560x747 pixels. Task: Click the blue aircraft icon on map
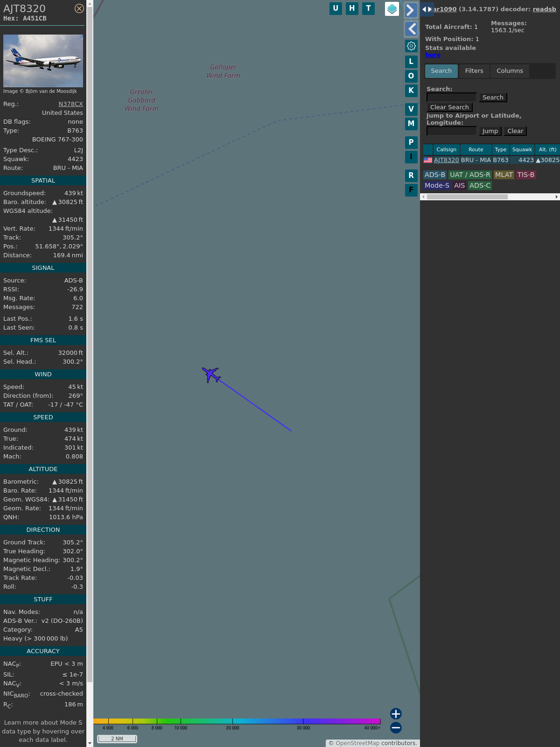coord(211,374)
